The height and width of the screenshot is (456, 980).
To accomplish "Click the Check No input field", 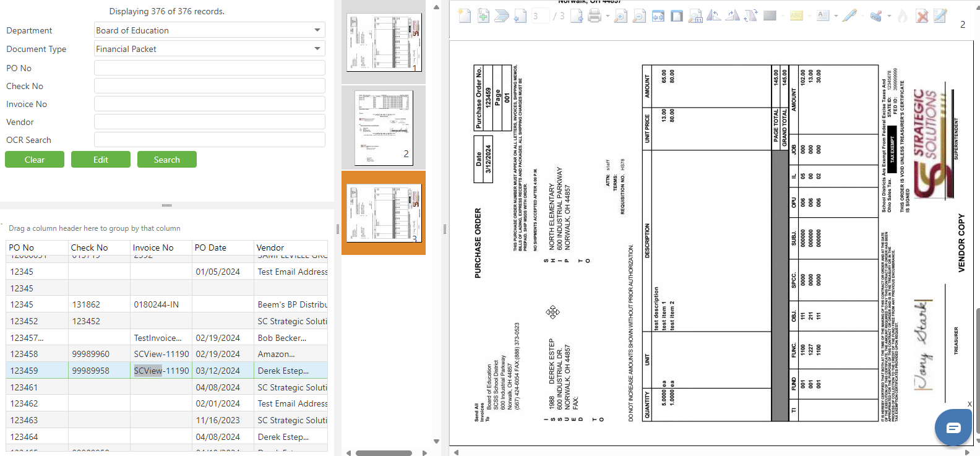I will (210, 86).
